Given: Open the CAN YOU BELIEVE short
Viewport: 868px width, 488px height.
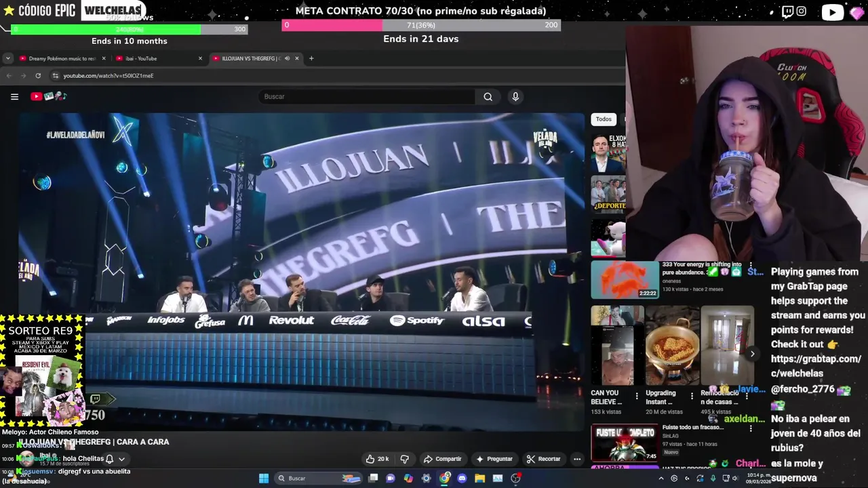Looking at the screenshot, I should pos(617,346).
